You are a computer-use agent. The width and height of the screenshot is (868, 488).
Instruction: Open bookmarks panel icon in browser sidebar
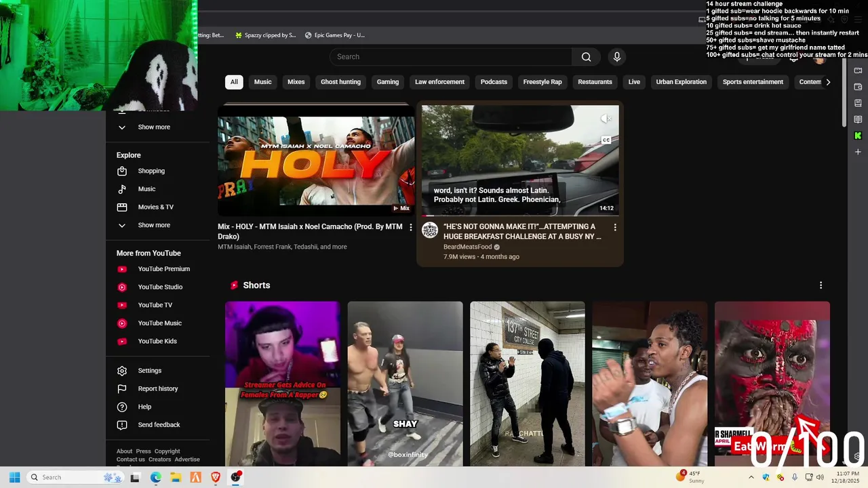(x=858, y=103)
